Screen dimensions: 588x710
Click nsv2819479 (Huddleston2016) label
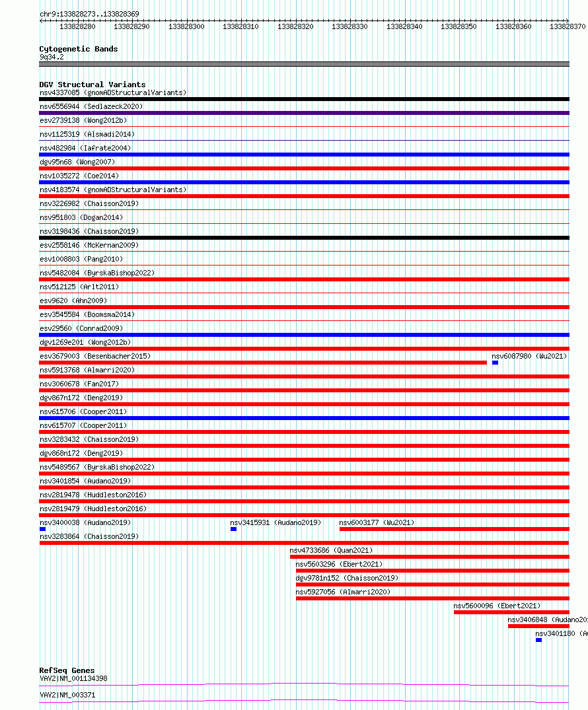tap(93, 509)
